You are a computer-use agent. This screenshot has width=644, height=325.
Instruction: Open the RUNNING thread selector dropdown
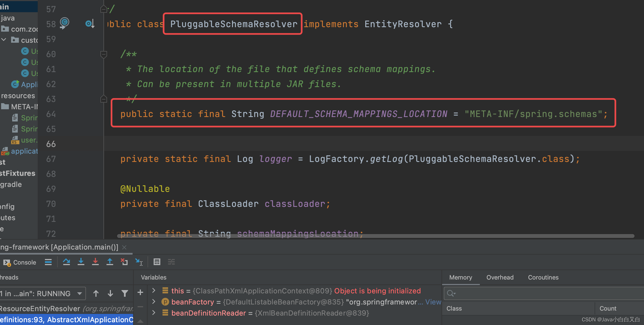[80, 293]
